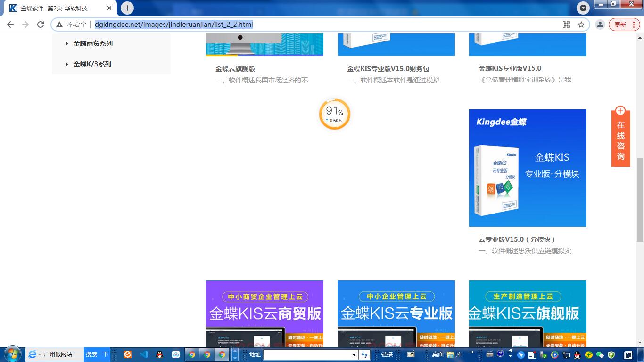
Task: Open the WeChat icon in system tray
Action: 600,355
